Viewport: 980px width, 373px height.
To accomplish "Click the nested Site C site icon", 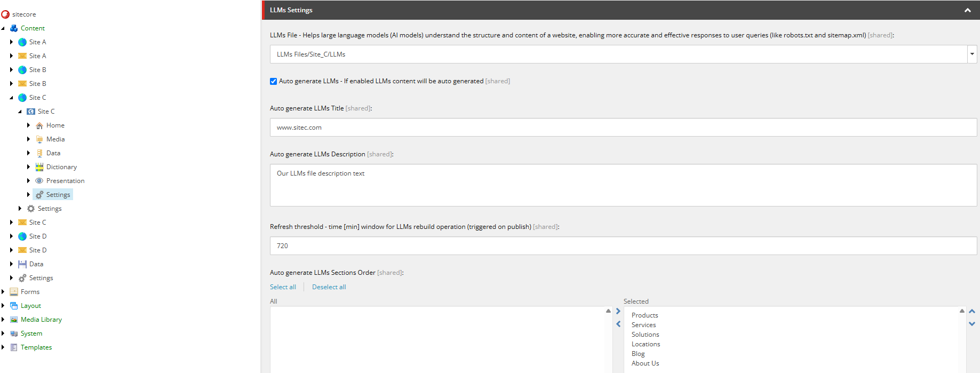I will click(x=31, y=112).
